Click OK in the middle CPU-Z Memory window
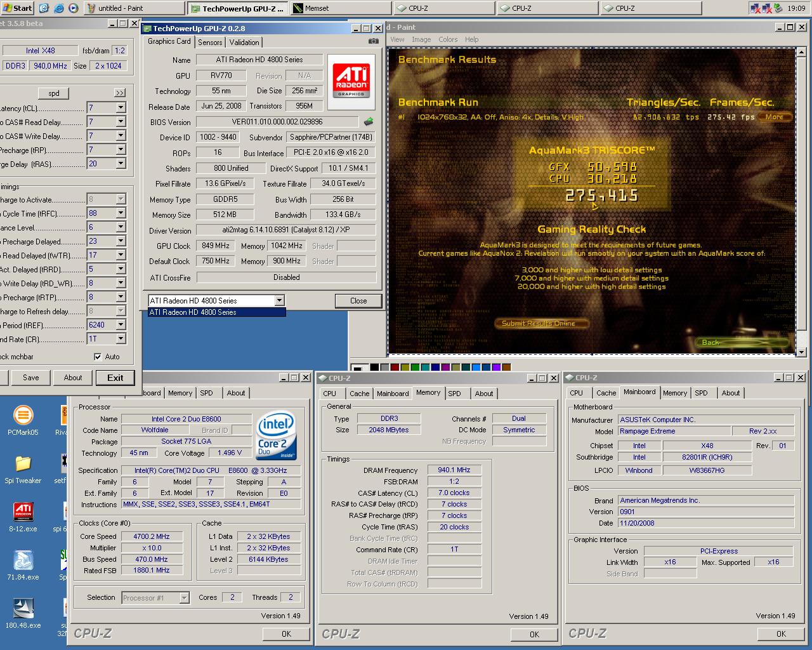The width and height of the screenshot is (812, 650). coord(534,634)
